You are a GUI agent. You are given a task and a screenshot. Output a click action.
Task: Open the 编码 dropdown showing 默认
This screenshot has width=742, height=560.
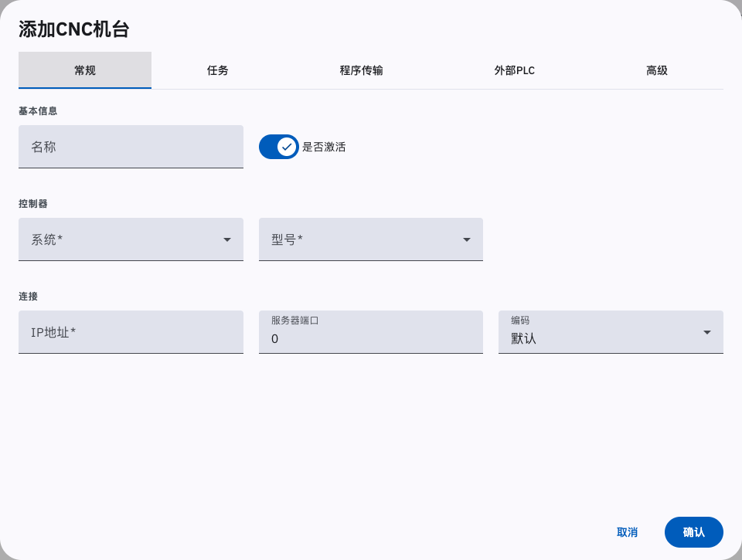pos(611,332)
